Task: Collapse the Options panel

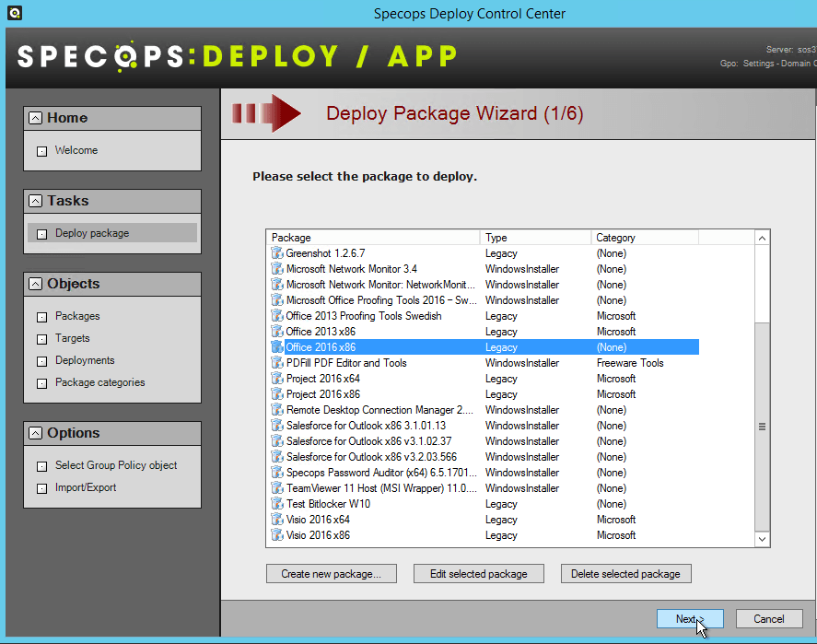Action: click(35, 432)
